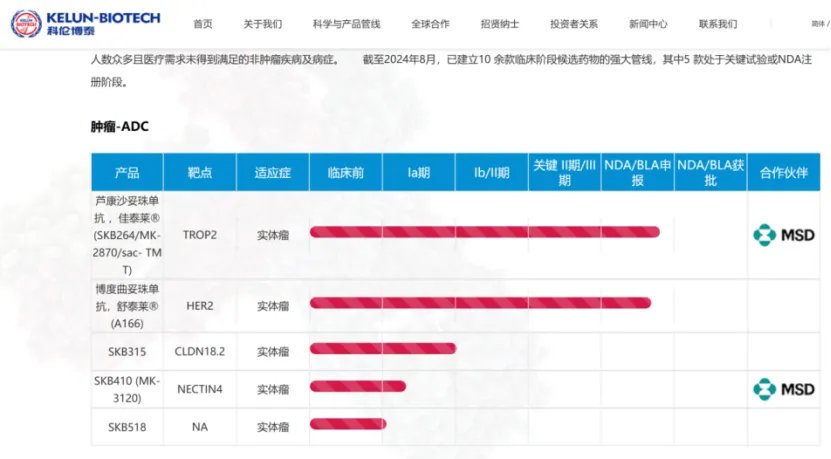Viewport: 831px width, 459px height.
Task: Click the HER2 A166 progress bar
Action: (x=480, y=303)
